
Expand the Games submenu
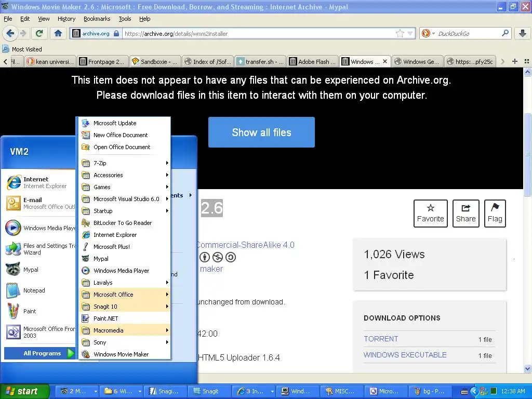[x=125, y=187]
